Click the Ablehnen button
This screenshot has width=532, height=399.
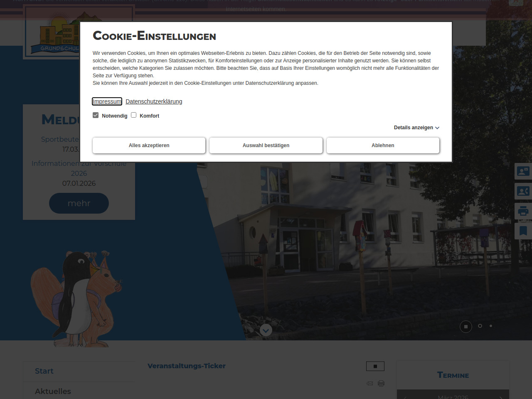(x=383, y=145)
